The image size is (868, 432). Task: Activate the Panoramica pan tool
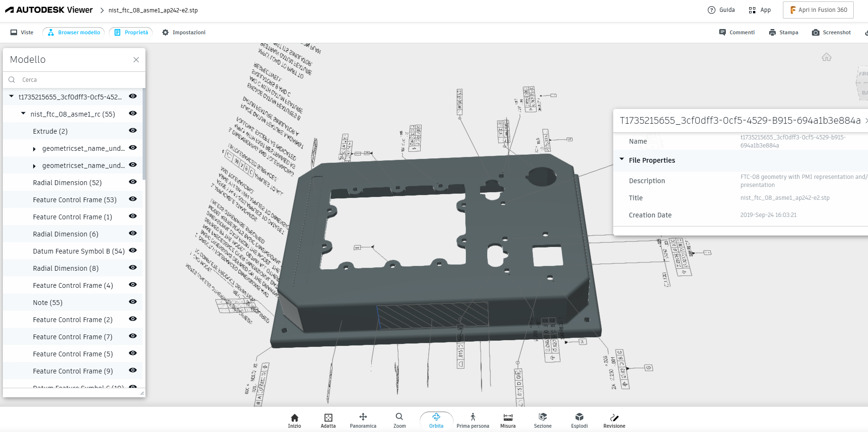click(x=363, y=421)
